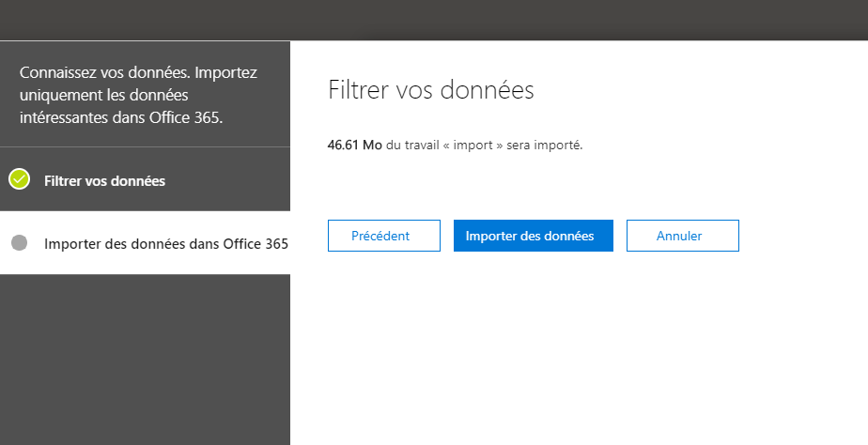Image resolution: width=868 pixels, height=445 pixels.
Task: Click the blank white area below the buttons
Action: pos(579,348)
